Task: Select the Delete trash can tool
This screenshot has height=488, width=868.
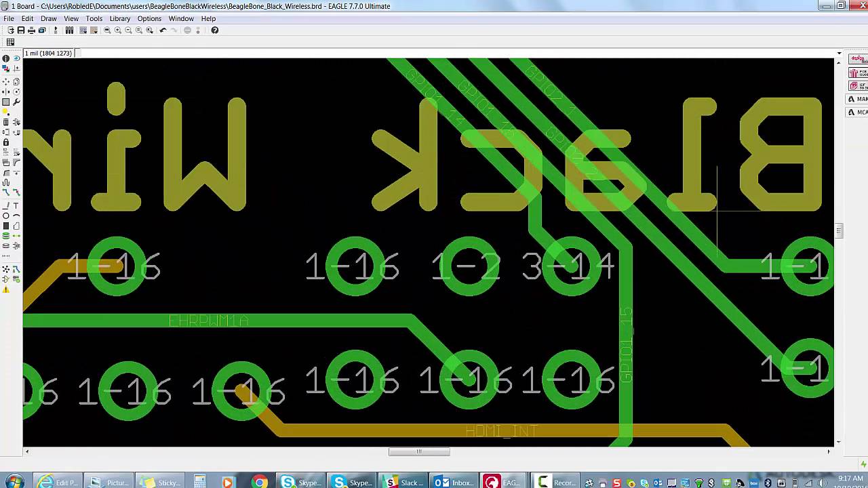Action: (6, 122)
